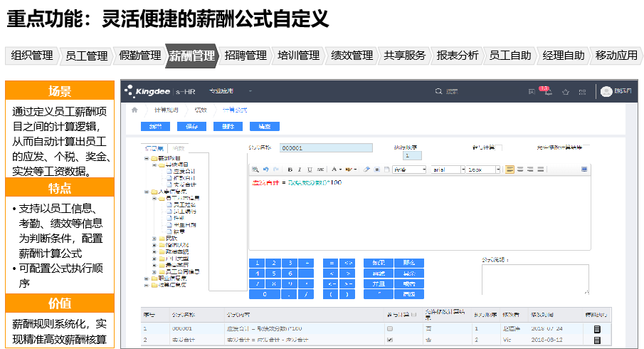Select 出生日期 item in tree
644x349 pixels.
coord(184,225)
